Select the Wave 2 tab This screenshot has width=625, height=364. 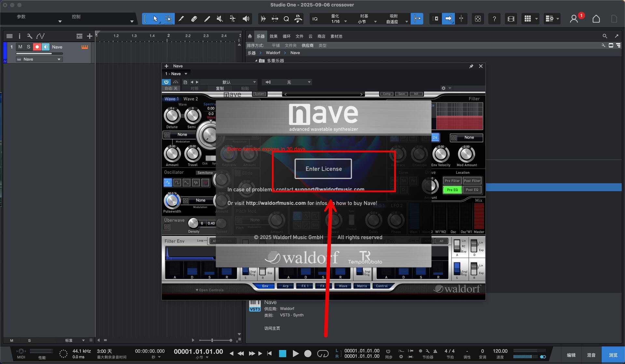[190, 99]
